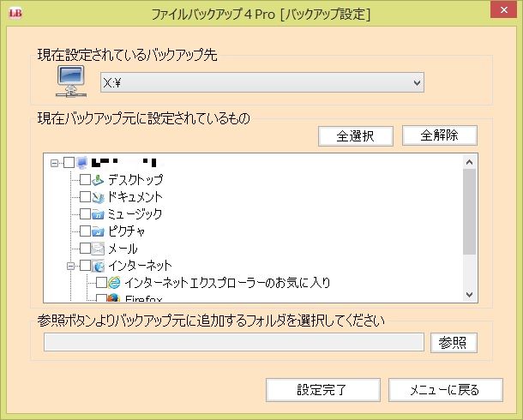Check the ドキュメント checkbox

(x=85, y=197)
